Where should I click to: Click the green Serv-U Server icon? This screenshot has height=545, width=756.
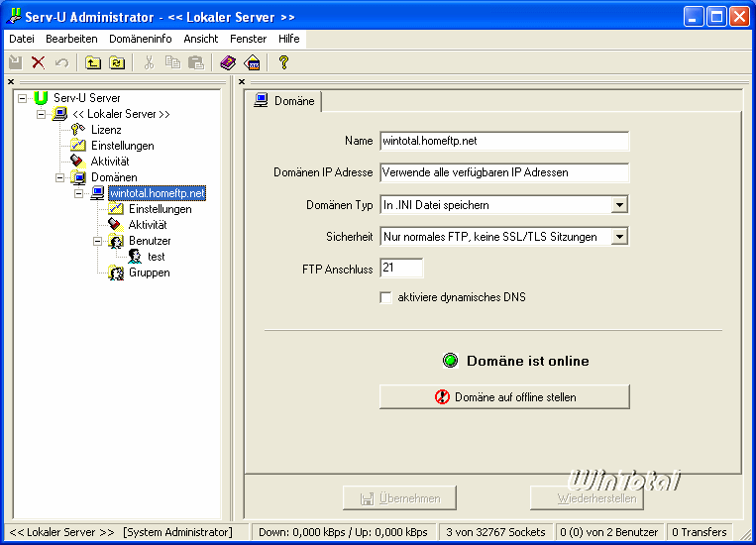point(41,98)
